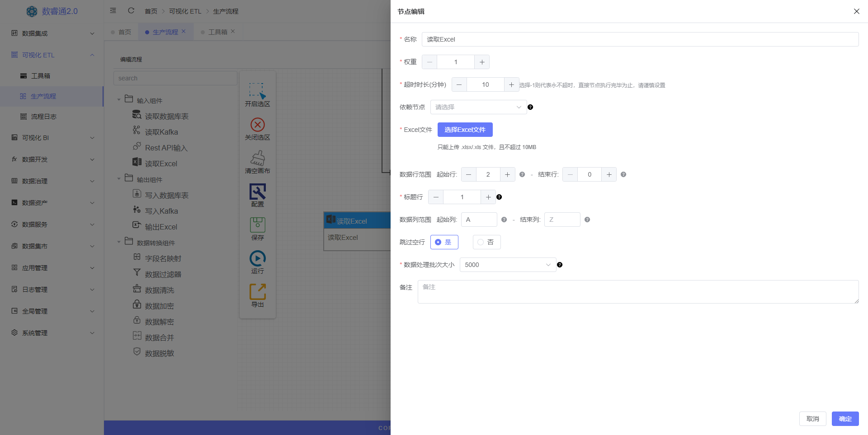Click 首页 breadcrumb link

pos(151,11)
